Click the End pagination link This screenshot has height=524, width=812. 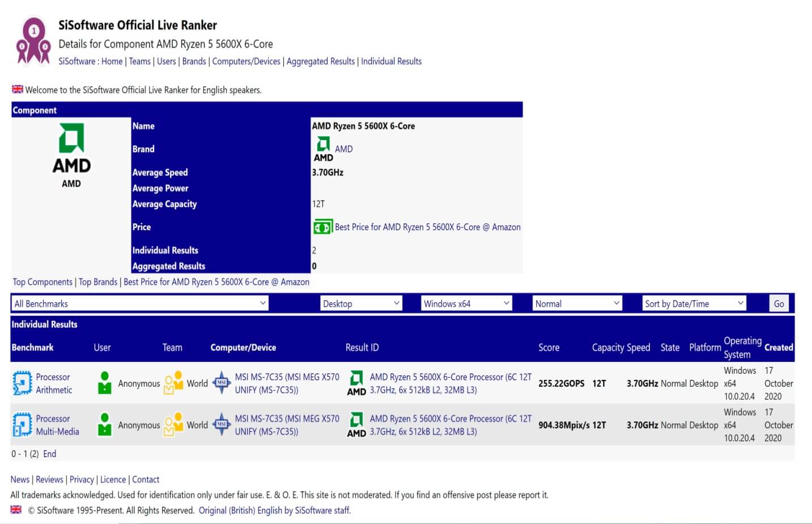pyautogui.click(x=49, y=454)
